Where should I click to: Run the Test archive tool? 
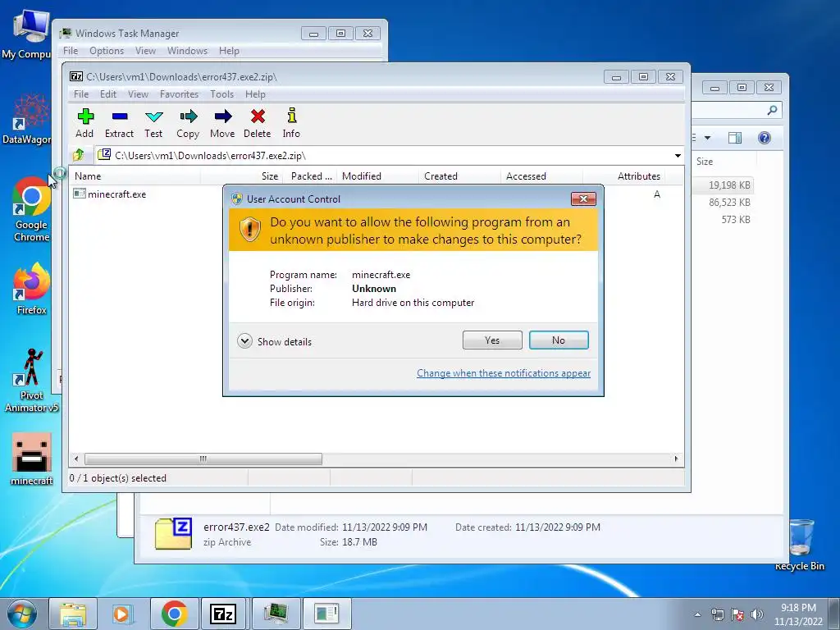pyautogui.click(x=153, y=123)
